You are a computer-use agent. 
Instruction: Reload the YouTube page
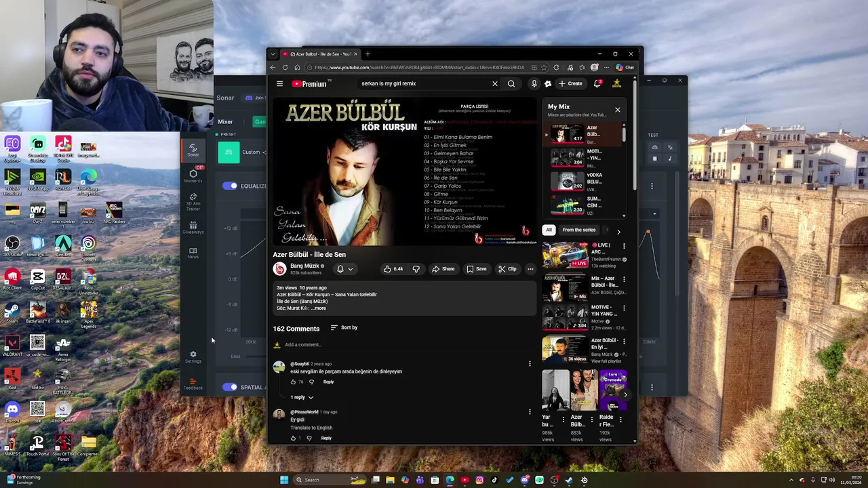click(285, 67)
